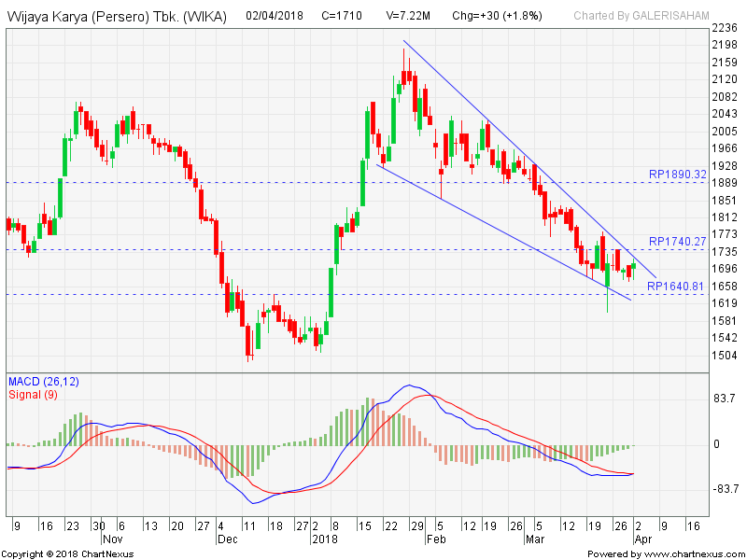Click the 'Apr' month label on the axis
The image size is (747, 560).
click(x=642, y=539)
